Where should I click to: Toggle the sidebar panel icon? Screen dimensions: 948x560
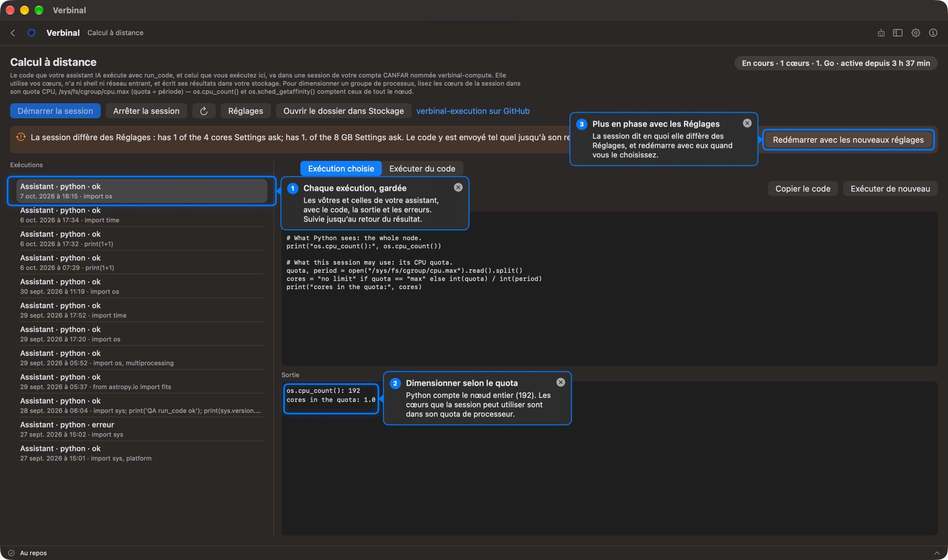click(x=898, y=33)
